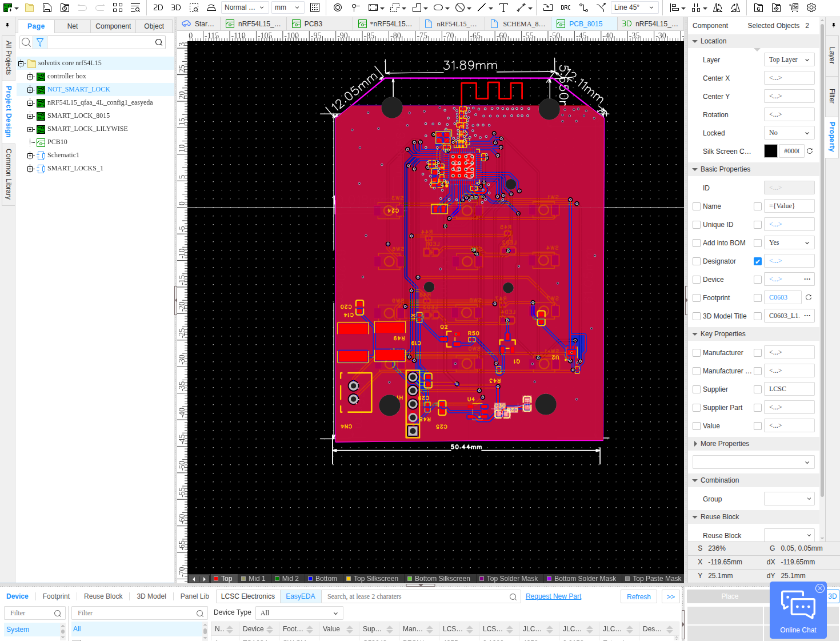Screen dimensions: 840x641
Task: Switch to 3D view mode
Action: point(176,7)
